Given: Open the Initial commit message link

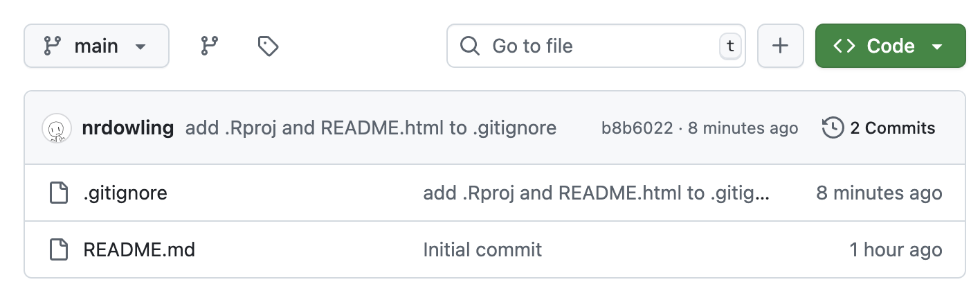Looking at the screenshot, I should coord(482,249).
